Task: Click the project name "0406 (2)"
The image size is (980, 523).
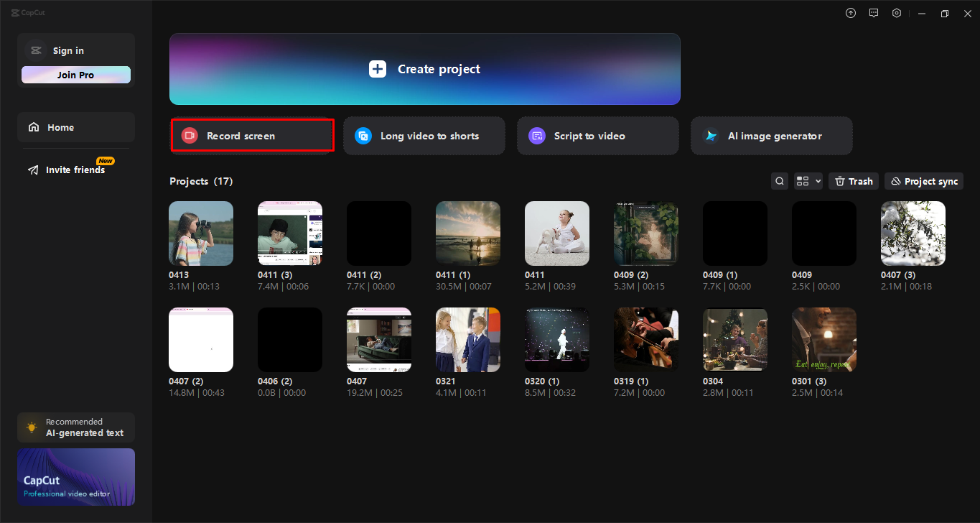Action: [275, 381]
